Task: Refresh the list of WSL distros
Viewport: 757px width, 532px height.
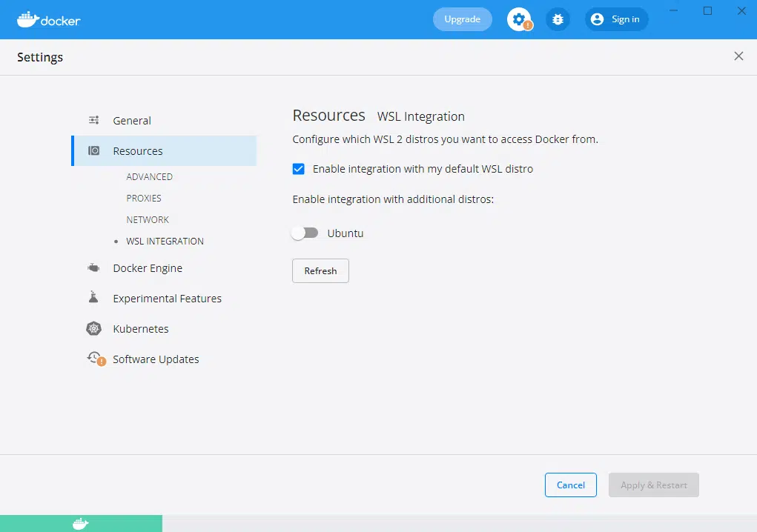Action: [320, 271]
